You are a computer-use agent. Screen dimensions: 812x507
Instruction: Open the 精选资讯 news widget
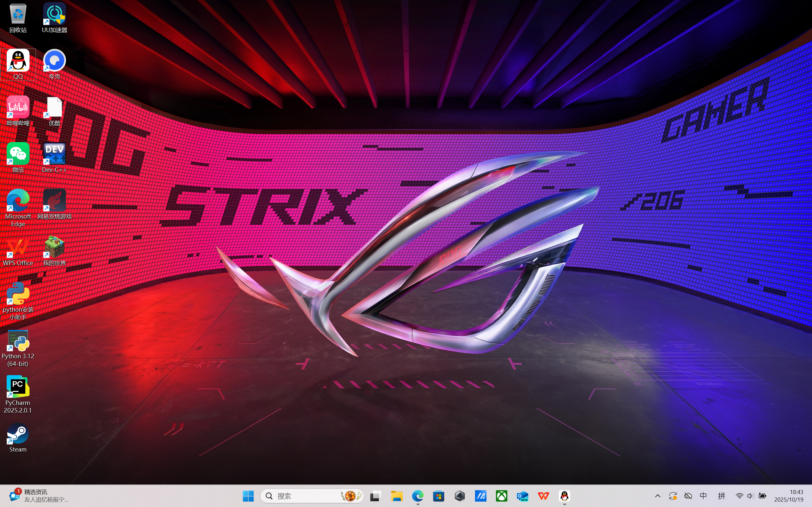39,496
